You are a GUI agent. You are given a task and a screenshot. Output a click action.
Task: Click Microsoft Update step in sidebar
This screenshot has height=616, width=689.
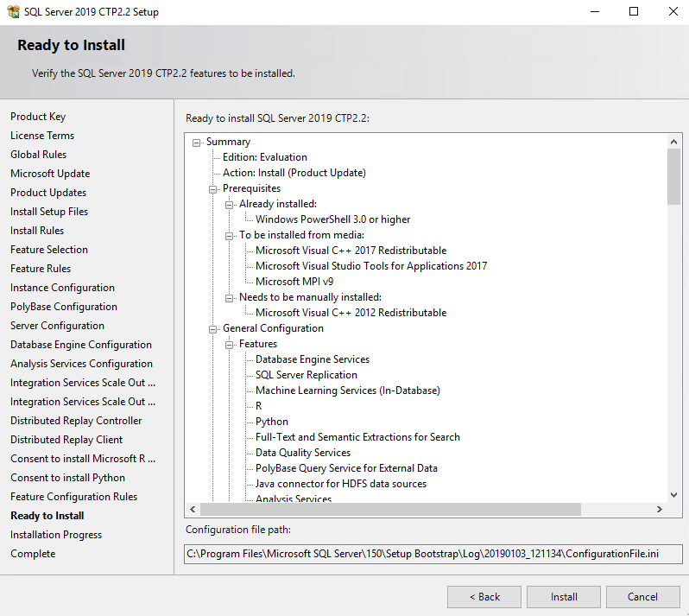(50, 174)
